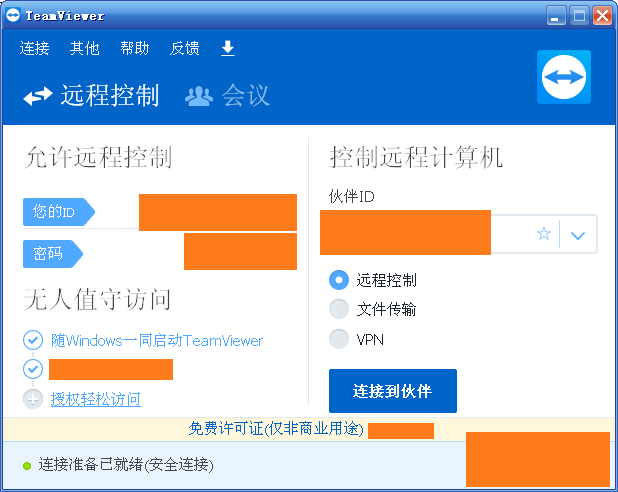Screen dimensions: 618x492
Task: Click the 连接准备已就绪(安全连接) status text
Action: click(x=126, y=464)
